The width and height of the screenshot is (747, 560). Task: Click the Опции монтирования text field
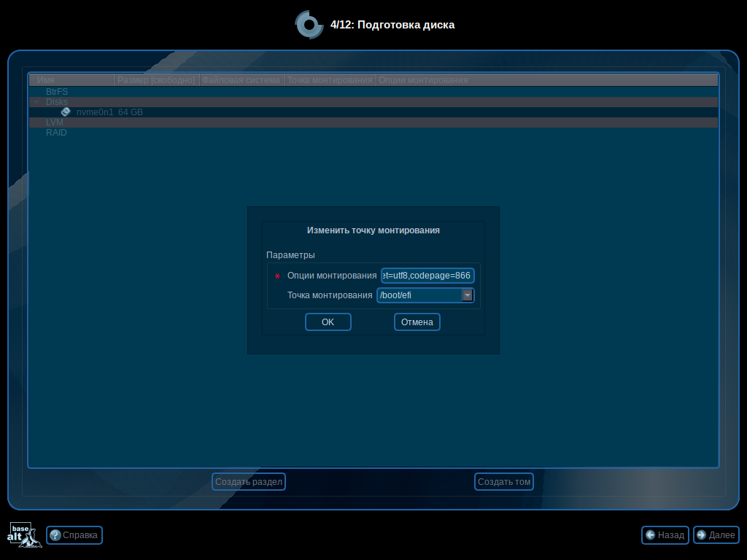(428, 276)
